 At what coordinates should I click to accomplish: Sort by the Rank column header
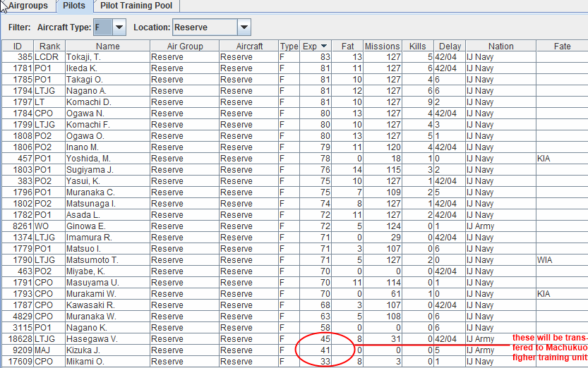point(49,46)
